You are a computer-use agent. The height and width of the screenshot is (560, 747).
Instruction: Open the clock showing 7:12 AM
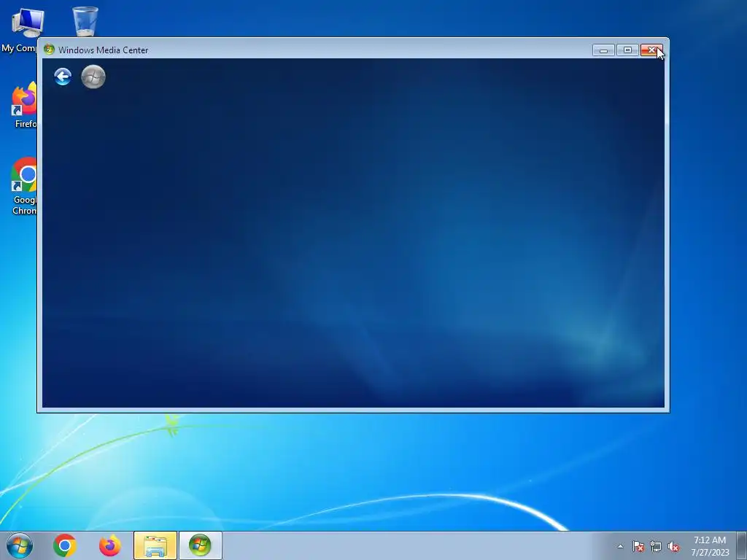pos(710,546)
